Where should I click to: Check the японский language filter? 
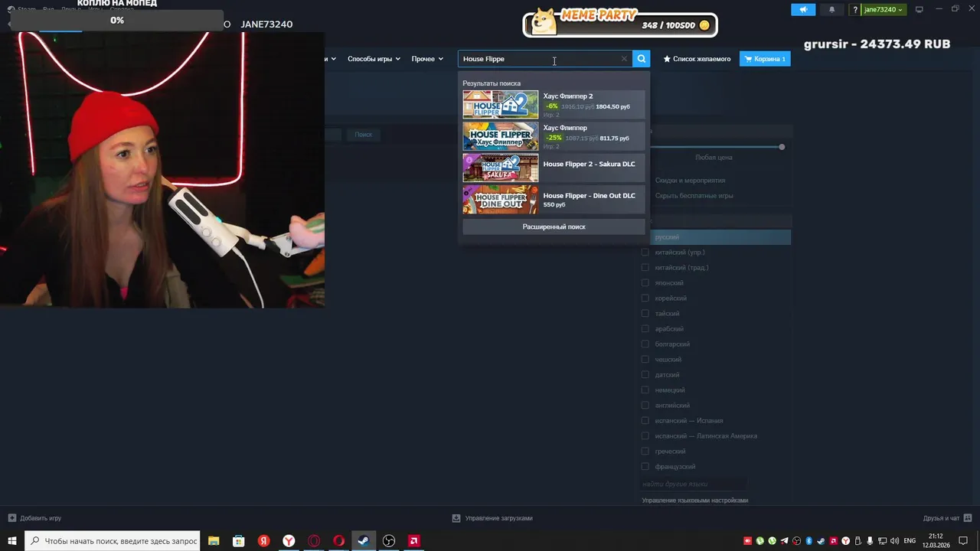[645, 283]
